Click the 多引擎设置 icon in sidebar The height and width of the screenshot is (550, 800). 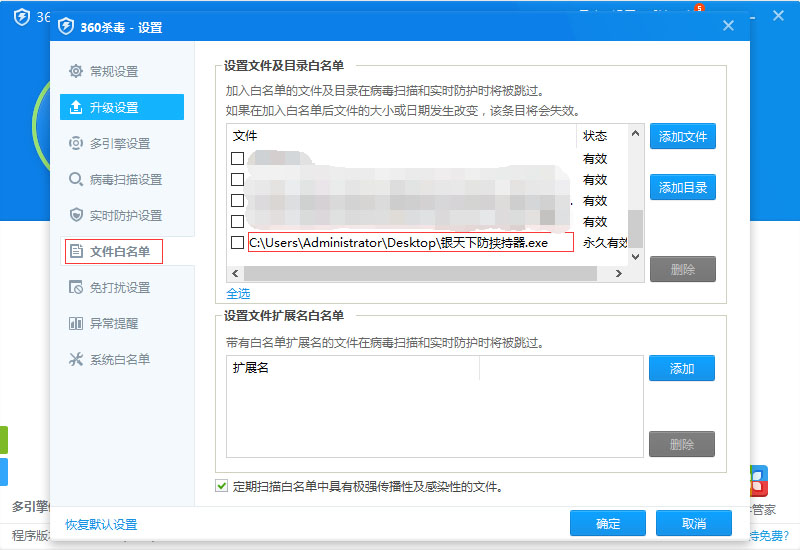[x=76, y=143]
